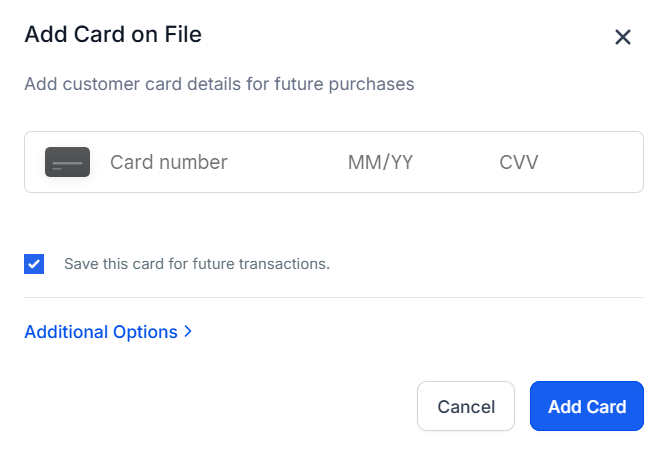
Task: Close the Add Card on File dialog
Action: click(x=622, y=37)
